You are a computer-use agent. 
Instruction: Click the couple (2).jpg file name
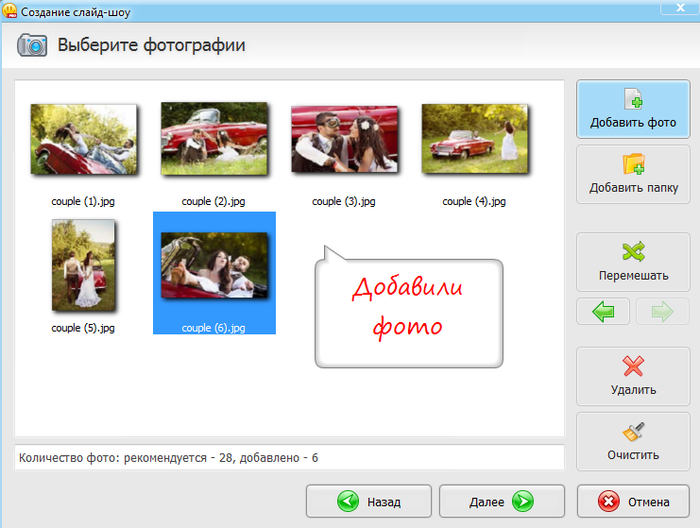click(x=213, y=202)
